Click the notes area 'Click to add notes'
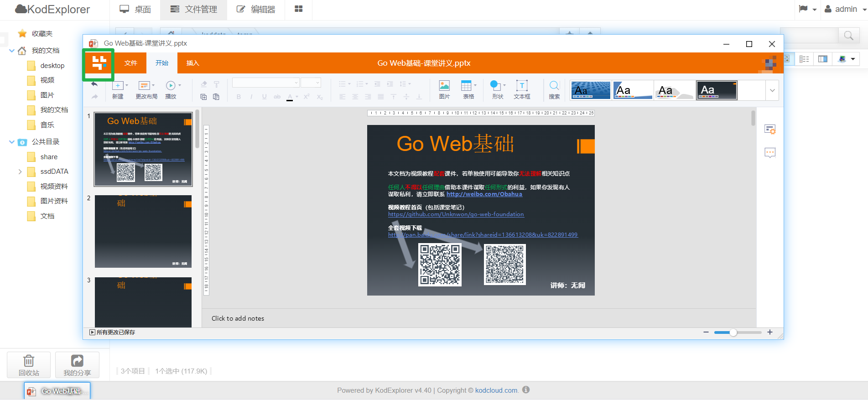 (x=238, y=318)
